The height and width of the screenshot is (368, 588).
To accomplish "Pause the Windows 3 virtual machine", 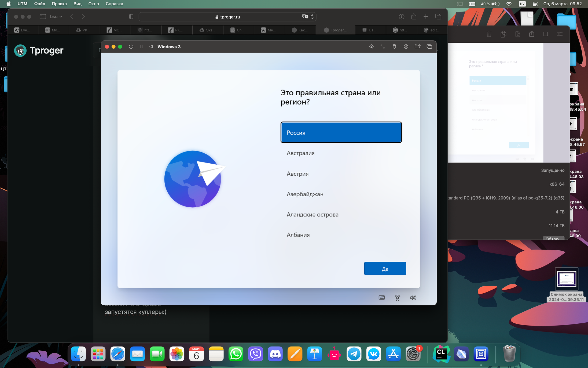I will tap(141, 46).
